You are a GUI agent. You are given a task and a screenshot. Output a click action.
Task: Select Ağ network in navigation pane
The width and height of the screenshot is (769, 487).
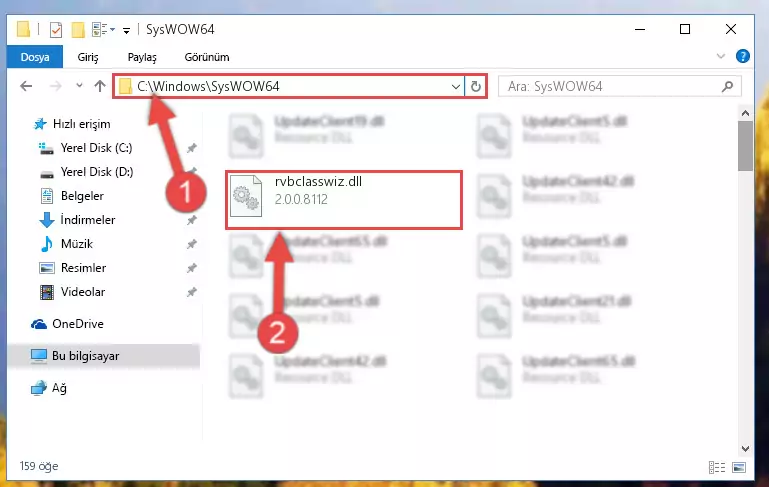(59, 388)
